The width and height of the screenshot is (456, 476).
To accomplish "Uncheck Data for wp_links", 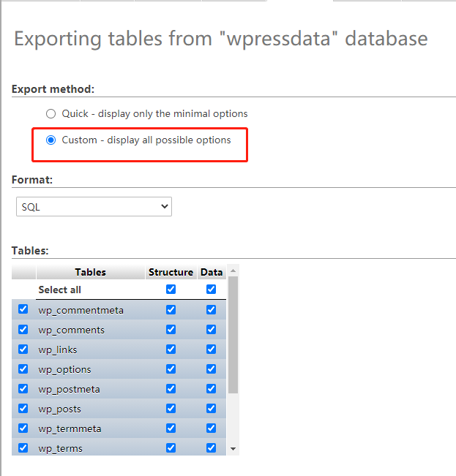I will tap(212, 349).
